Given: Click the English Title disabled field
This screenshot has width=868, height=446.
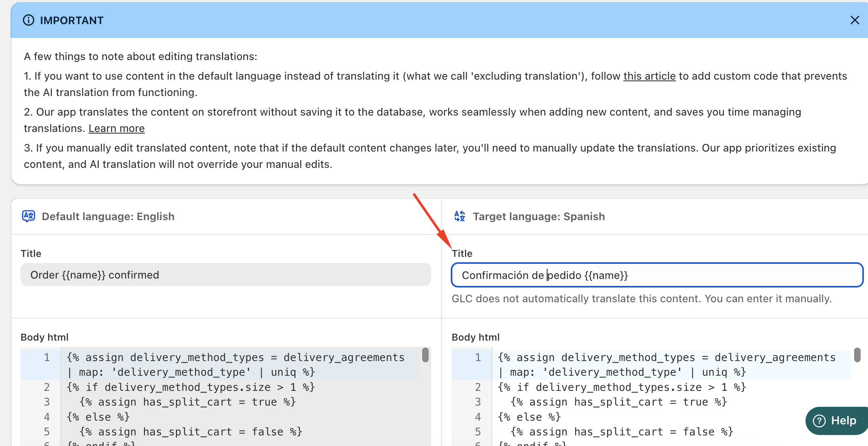Looking at the screenshot, I should [x=225, y=274].
